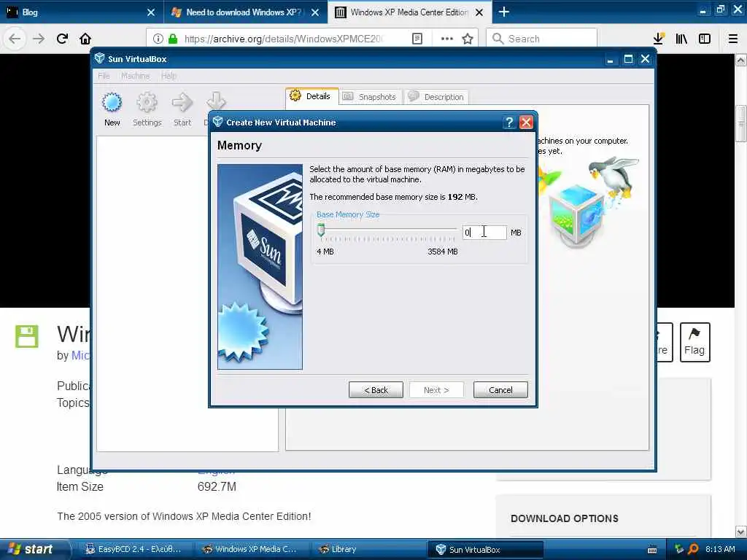The width and height of the screenshot is (747, 560).
Task: Click the on-screen keyboard tray icon
Action: tap(652, 550)
